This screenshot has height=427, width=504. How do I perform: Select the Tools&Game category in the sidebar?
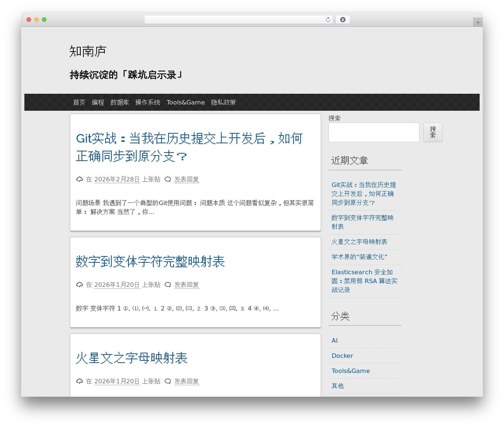pos(351,371)
